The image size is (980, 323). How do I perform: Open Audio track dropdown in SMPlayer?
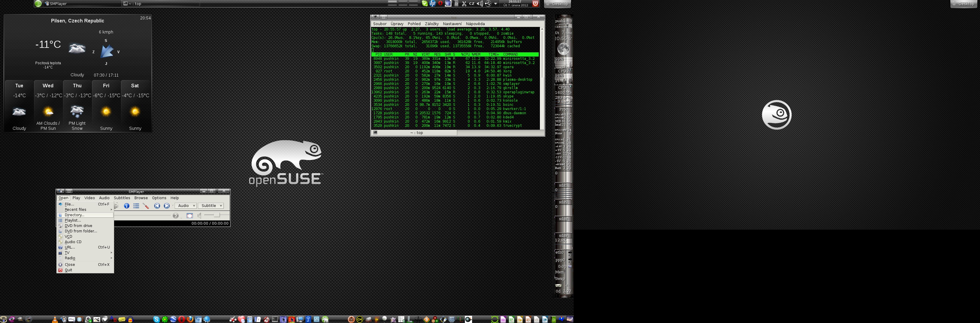(x=186, y=206)
